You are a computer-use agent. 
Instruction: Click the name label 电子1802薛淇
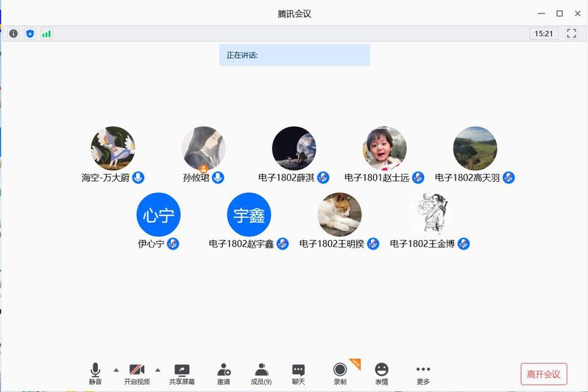point(286,178)
